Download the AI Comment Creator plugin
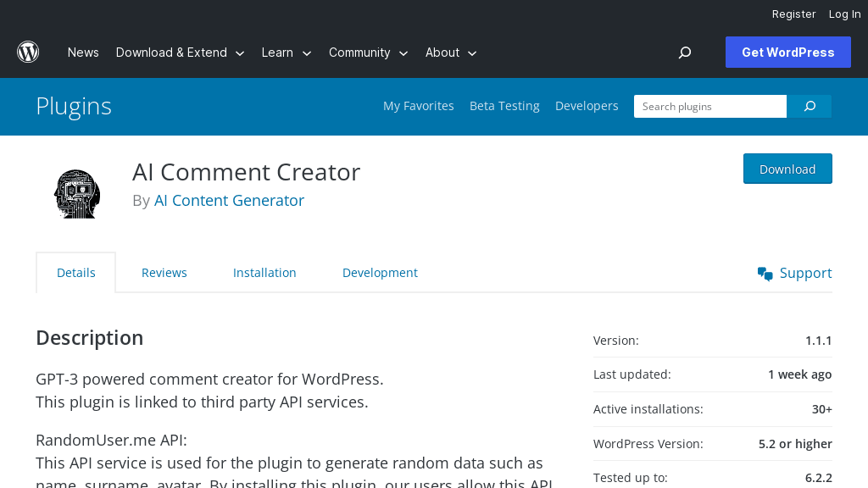Viewport: 868px width, 488px height. click(787, 169)
